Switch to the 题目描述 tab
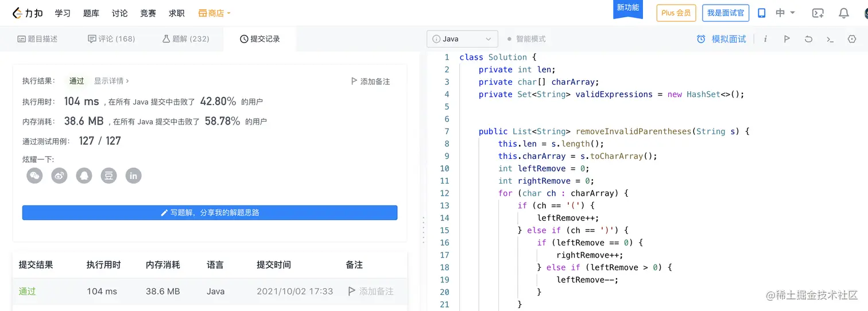 click(x=38, y=39)
